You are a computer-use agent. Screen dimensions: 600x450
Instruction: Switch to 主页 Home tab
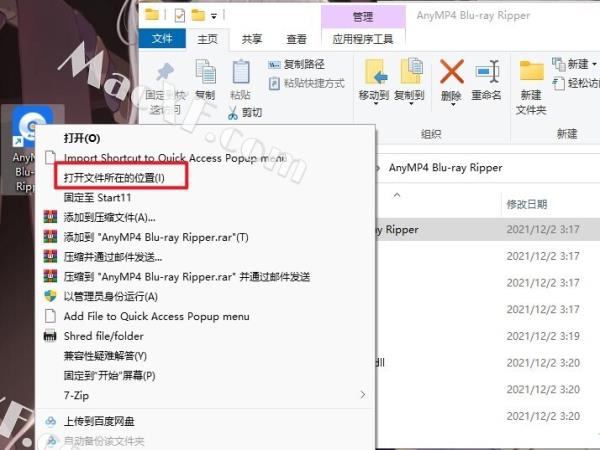pos(207,39)
